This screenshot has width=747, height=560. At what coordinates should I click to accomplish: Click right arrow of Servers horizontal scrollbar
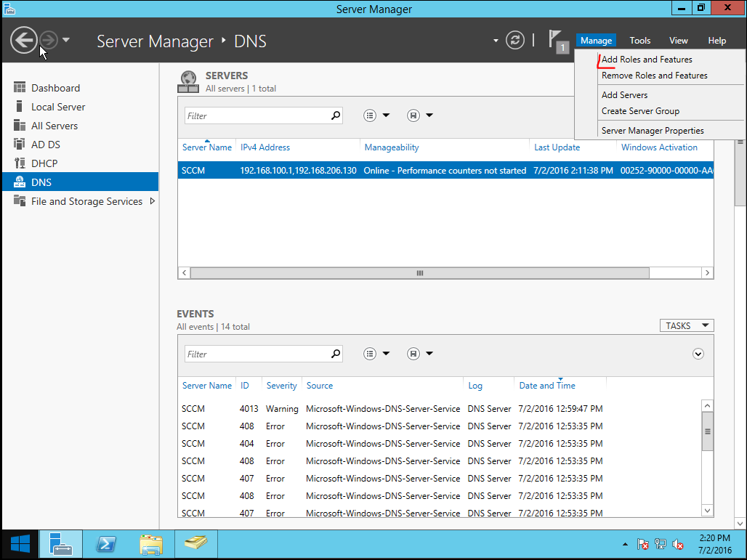pos(708,273)
